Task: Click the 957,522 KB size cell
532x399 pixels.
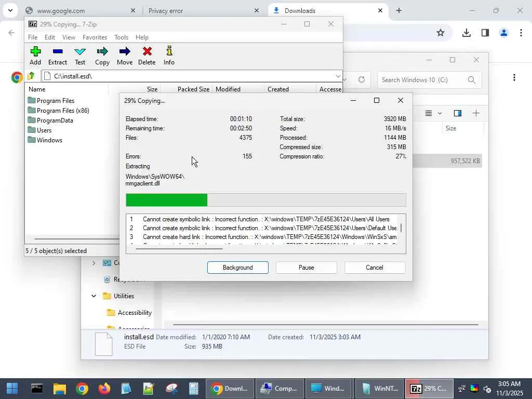Action: 465,161
